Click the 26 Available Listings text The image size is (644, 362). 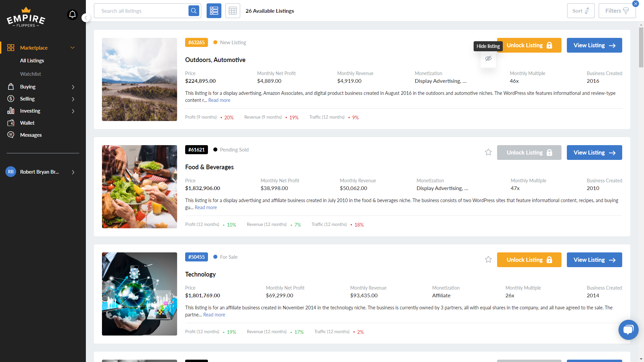pos(270,11)
